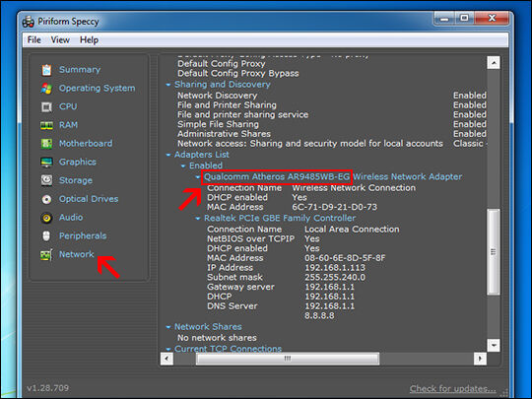The width and height of the screenshot is (532, 399).
Task: Click the Graphics monitor icon
Action: pyautogui.click(x=46, y=163)
